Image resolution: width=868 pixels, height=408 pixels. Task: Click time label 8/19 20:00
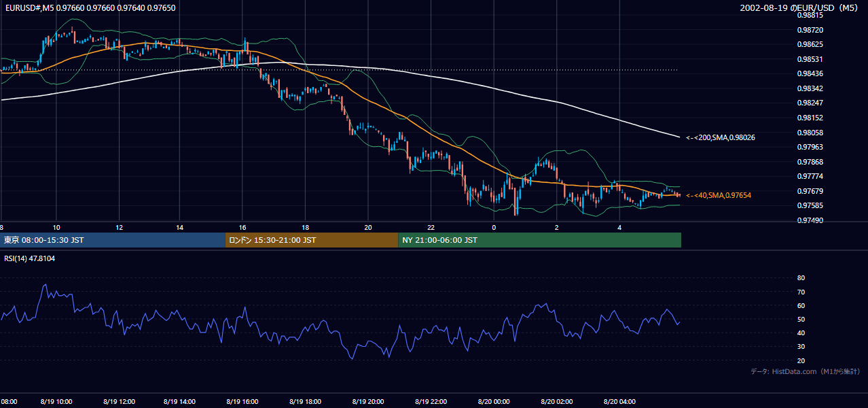367,402
